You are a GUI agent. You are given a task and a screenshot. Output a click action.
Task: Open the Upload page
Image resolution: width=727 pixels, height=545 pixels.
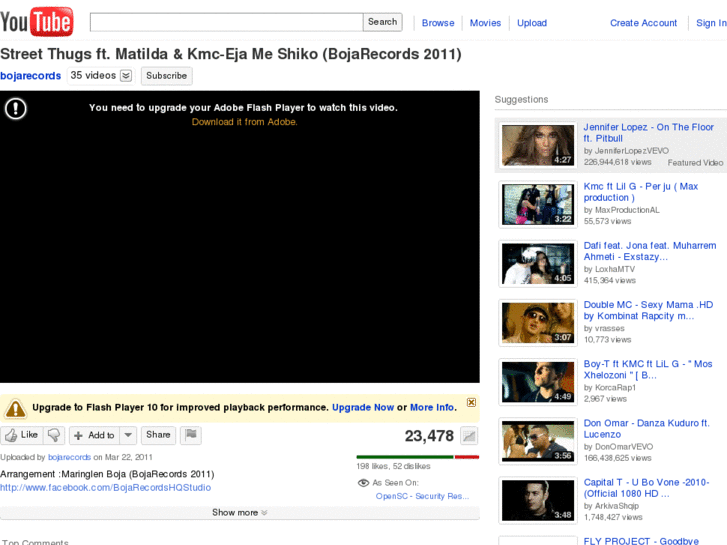tap(532, 23)
